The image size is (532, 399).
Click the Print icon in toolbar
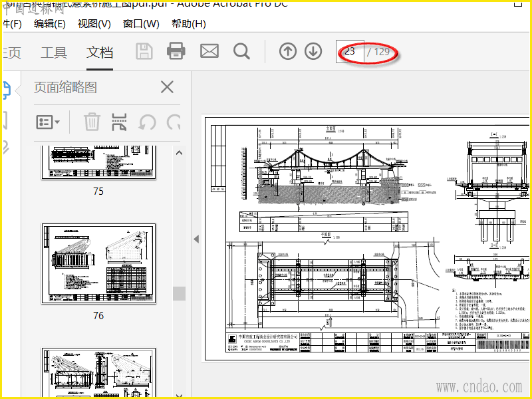click(176, 51)
